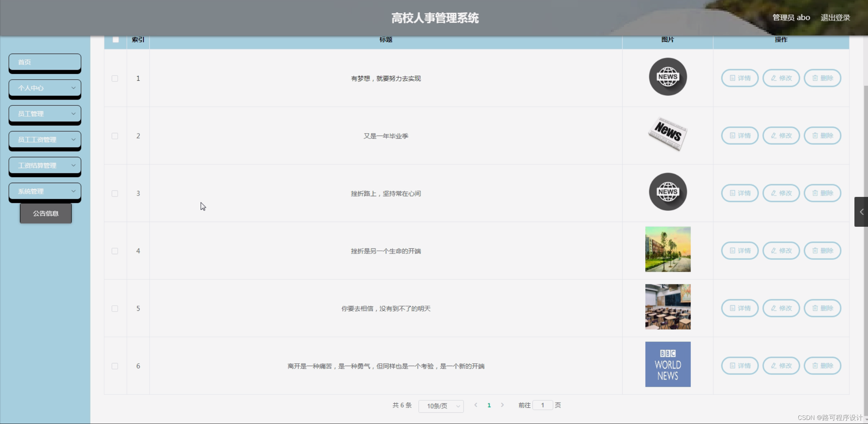Expand the 个人中心 sidebar menu
The image size is (868, 424).
click(45, 88)
